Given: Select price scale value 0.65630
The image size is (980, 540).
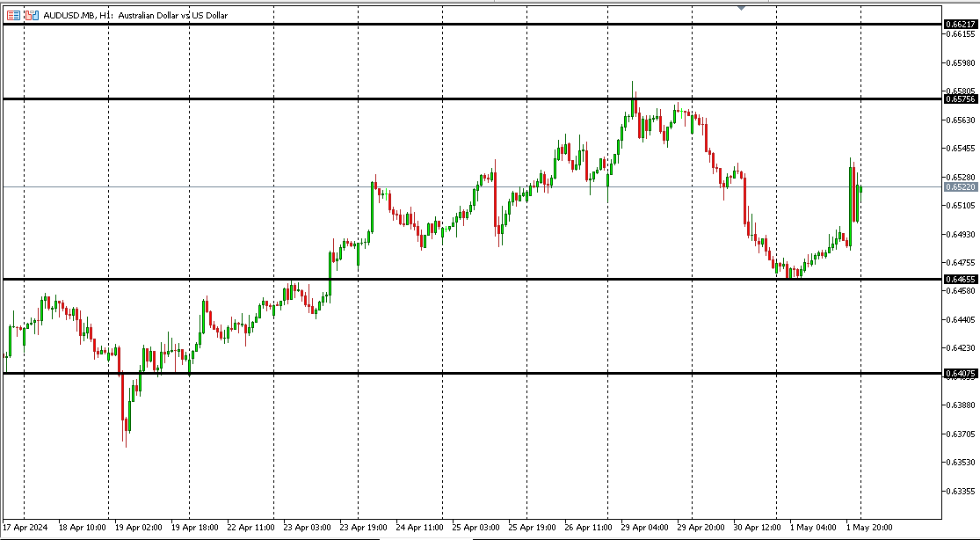Looking at the screenshot, I should coord(962,120).
